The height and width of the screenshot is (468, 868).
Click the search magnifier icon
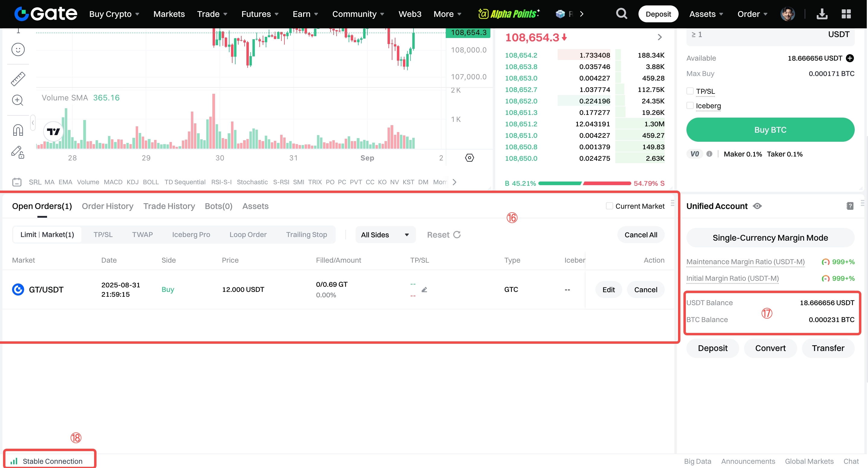[621, 14]
